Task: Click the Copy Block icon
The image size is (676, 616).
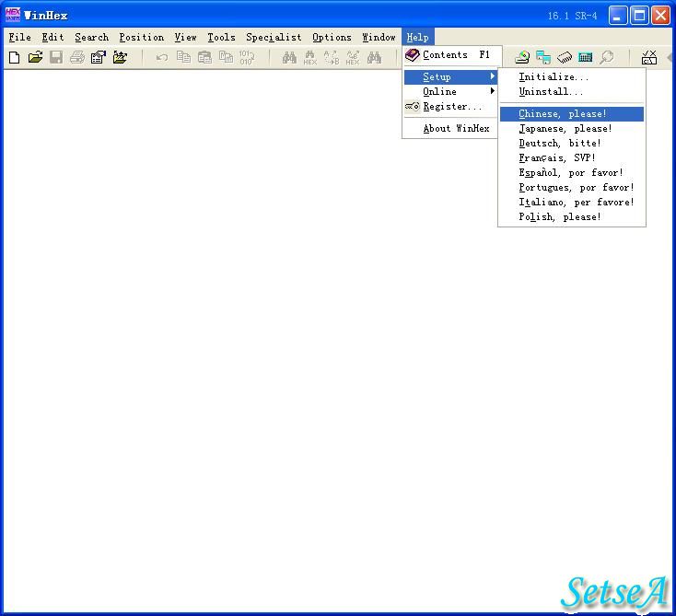Action: 183,57
